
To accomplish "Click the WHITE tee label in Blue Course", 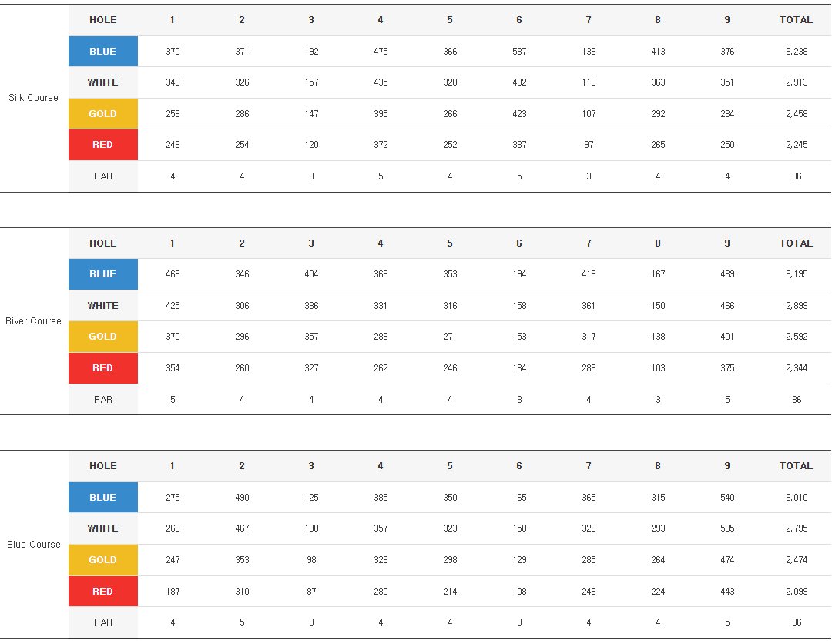I will (102, 528).
